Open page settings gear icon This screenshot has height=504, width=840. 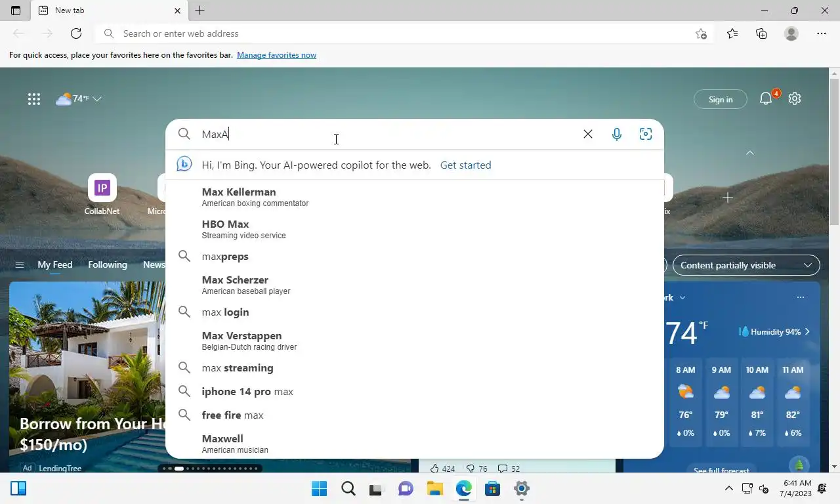click(x=795, y=98)
